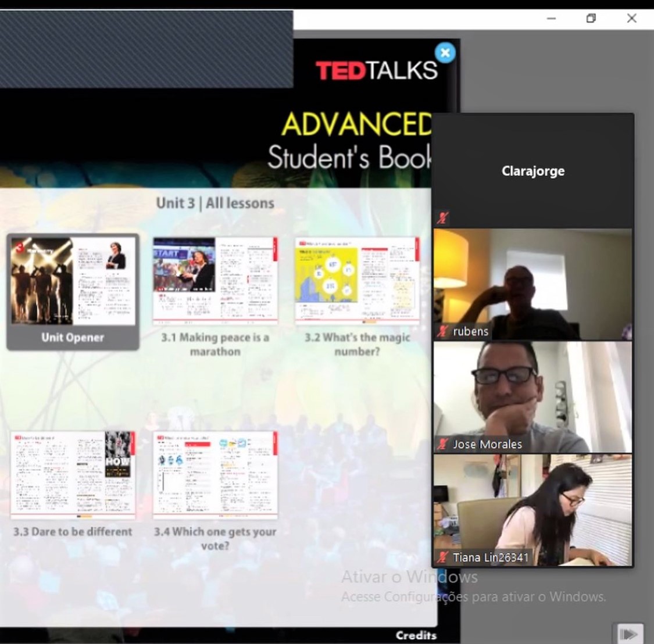Click the Credits link
Image resolution: width=654 pixels, height=644 pixels.
point(416,635)
